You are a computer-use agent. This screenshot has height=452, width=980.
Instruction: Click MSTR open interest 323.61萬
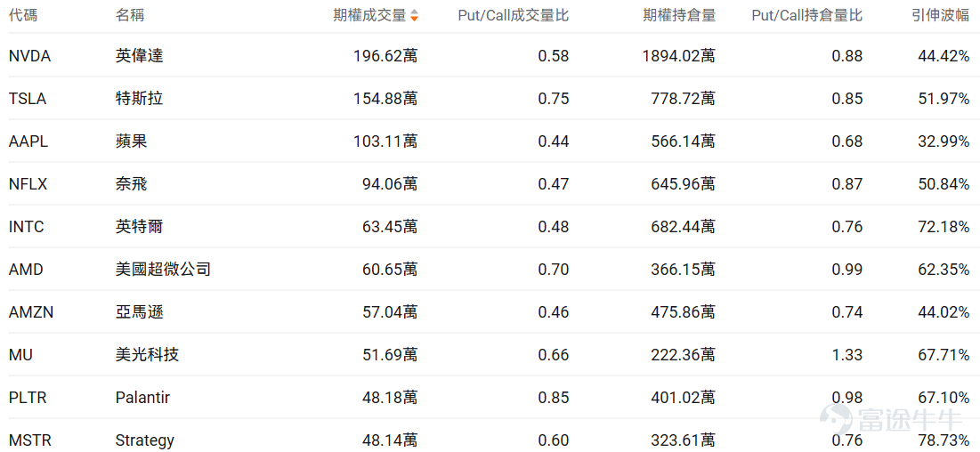[684, 440]
